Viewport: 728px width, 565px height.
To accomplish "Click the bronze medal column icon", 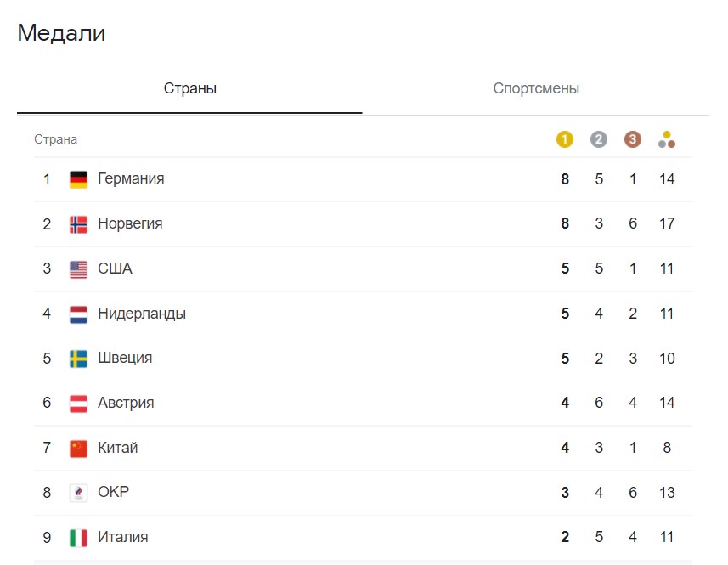I will 633,139.
